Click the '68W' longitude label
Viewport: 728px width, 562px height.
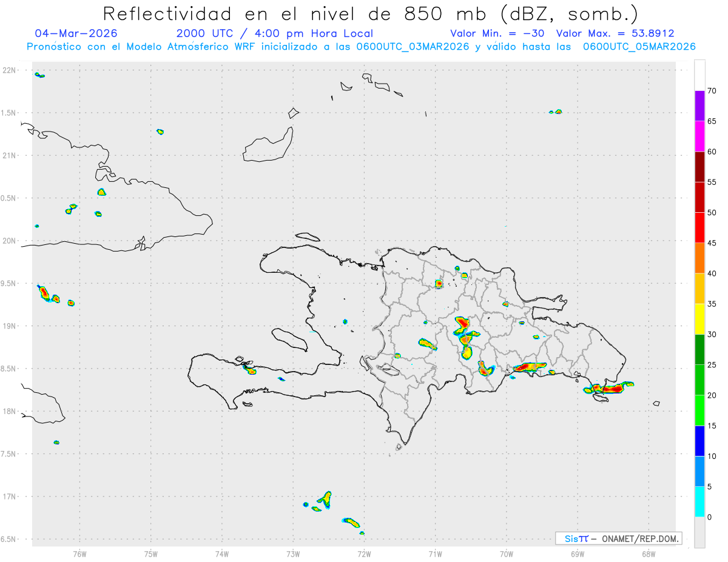[x=648, y=554]
